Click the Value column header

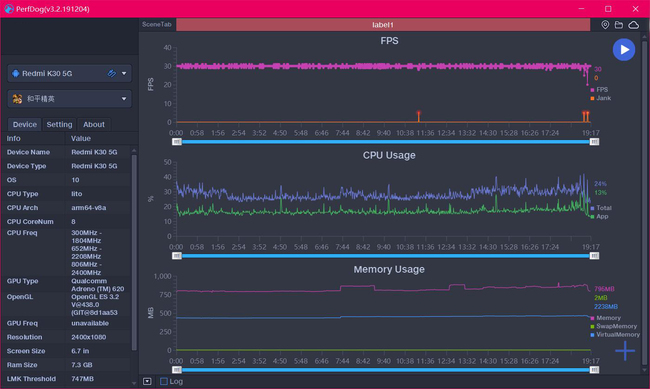click(x=81, y=139)
